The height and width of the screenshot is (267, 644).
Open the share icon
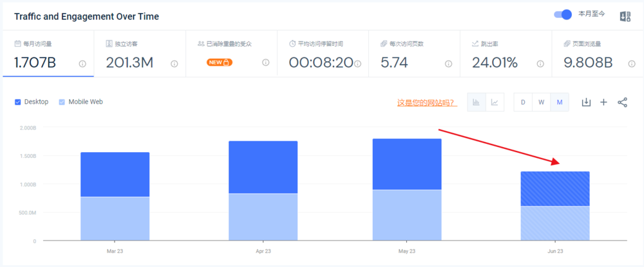pos(622,102)
